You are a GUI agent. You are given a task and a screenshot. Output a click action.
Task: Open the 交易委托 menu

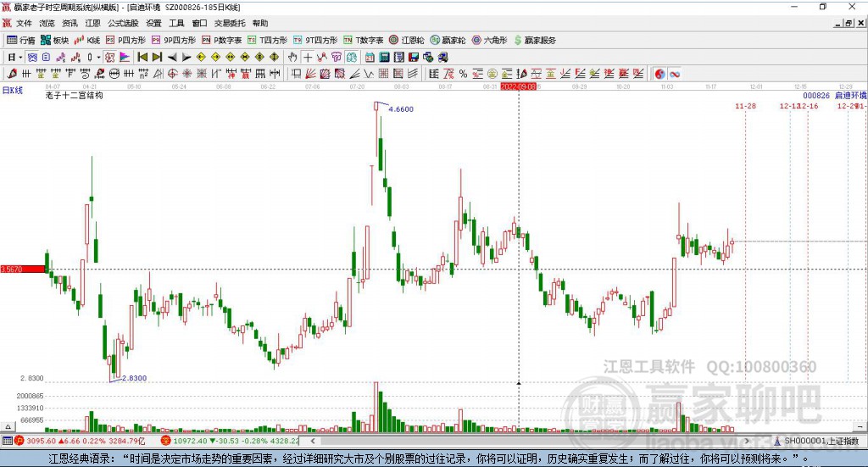[230, 23]
